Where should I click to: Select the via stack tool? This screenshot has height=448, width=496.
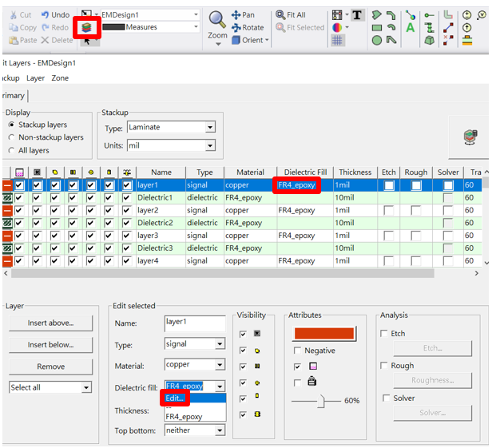pos(429,28)
